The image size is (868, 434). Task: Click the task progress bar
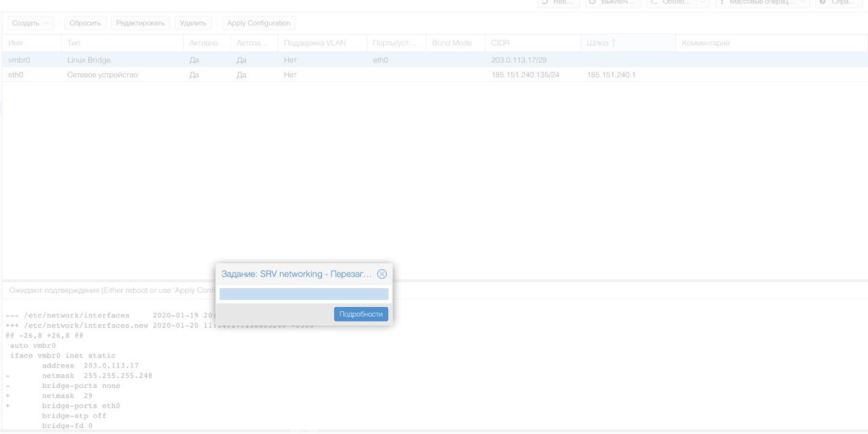304,294
